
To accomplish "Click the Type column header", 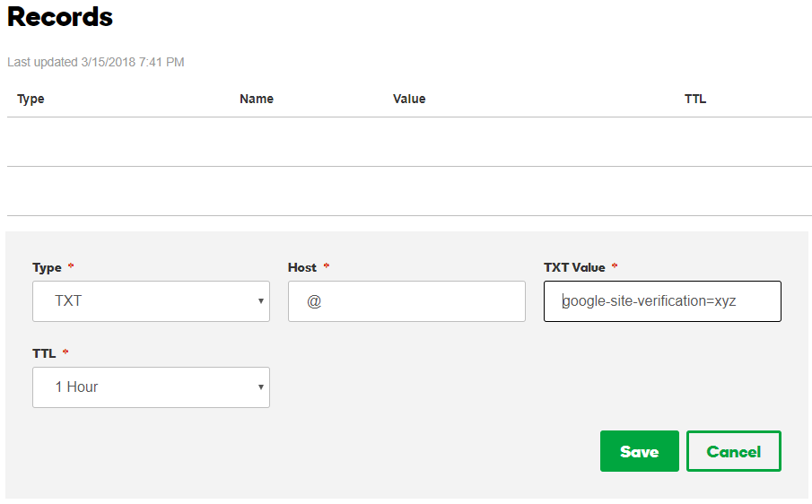I will [x=31, y=99].
